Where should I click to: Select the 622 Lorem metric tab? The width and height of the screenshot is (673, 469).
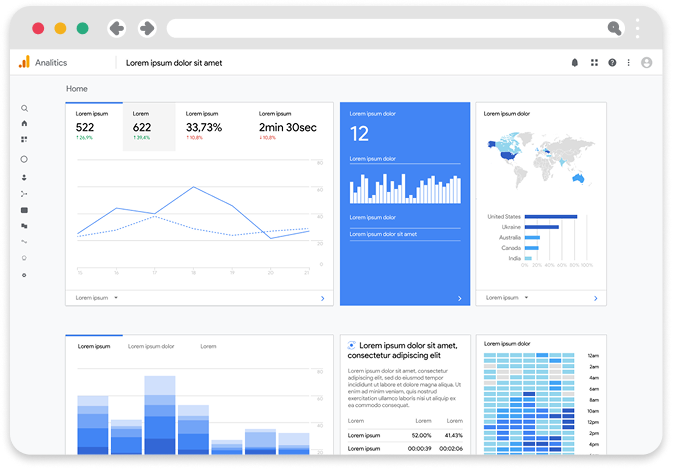[x=149, y=126]
